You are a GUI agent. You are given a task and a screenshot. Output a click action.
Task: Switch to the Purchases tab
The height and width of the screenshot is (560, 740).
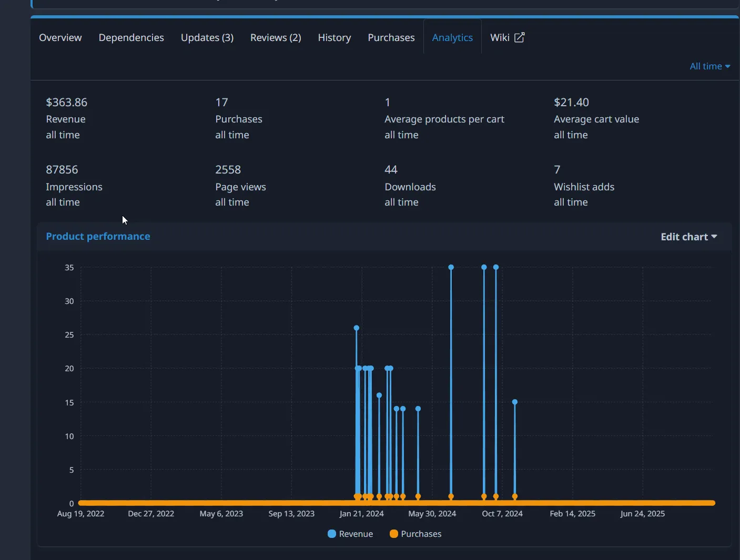tap(391, 38)
